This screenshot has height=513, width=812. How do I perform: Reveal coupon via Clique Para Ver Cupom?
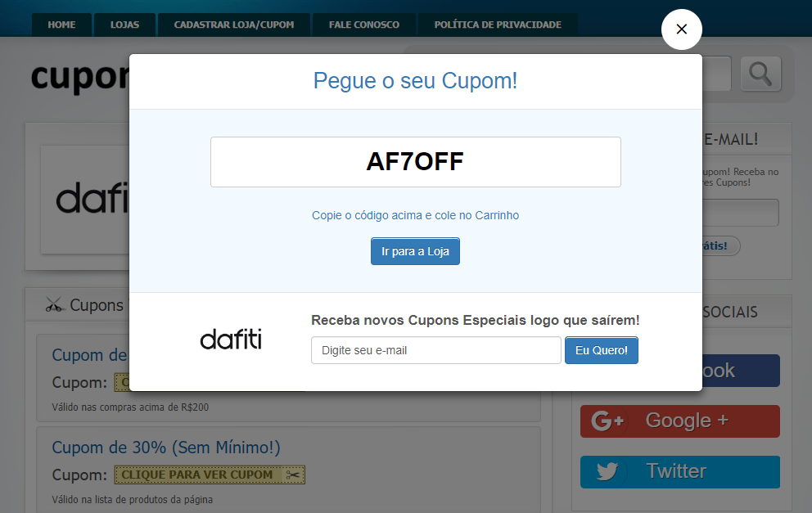210,475
